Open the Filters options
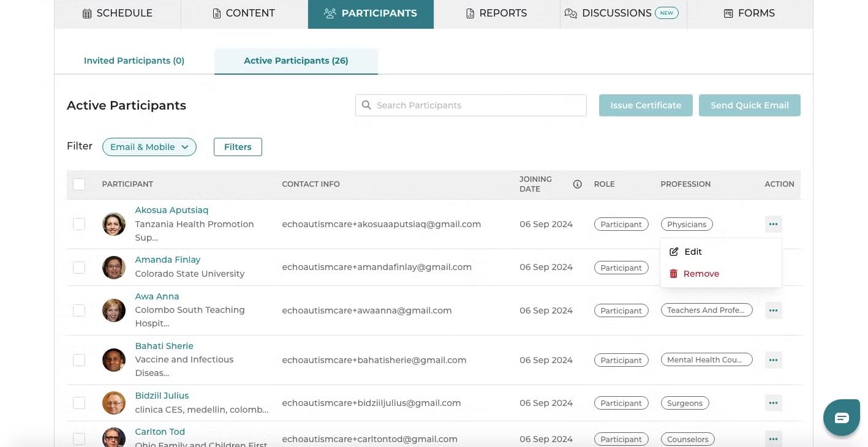This screenshot has width=868, height=447. (x=238, y=147)
